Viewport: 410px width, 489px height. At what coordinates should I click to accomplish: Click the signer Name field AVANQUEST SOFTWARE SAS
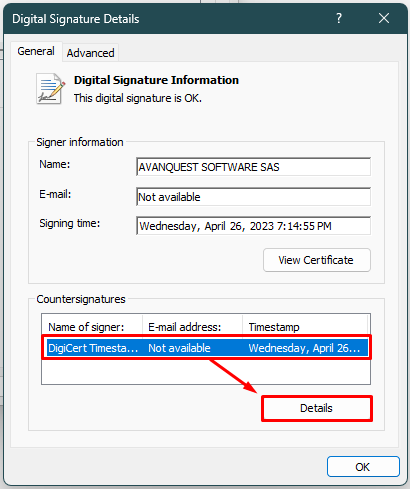[x=253, y=167]
